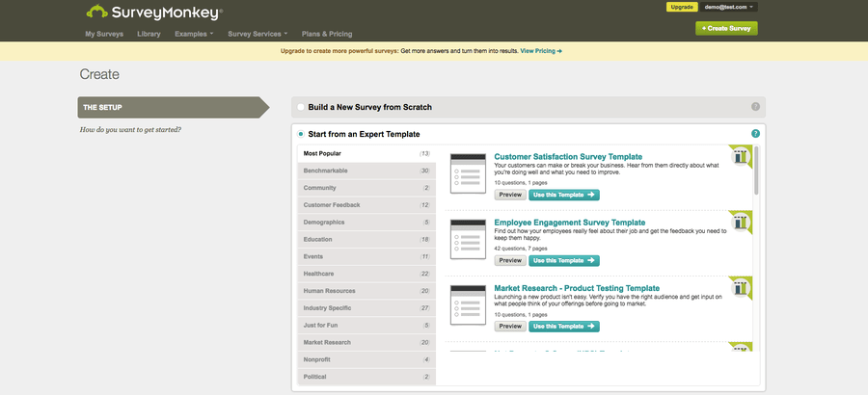The image size is (868, 395).
Task: Use the Employee Engagement Survey Template
Action: [x=564, y=260]
